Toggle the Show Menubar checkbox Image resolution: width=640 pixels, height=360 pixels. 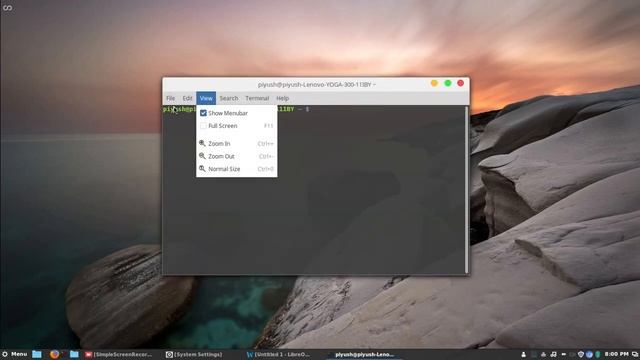coord(203,113)
